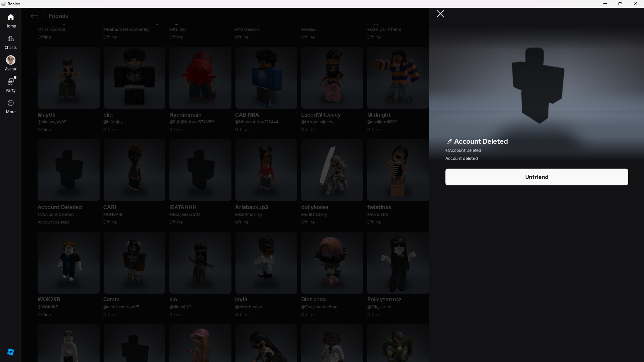Select the Midnight friend avatar
Image resolution: width=644 pixels, height=362 pixels.
[x=398, y=78]
